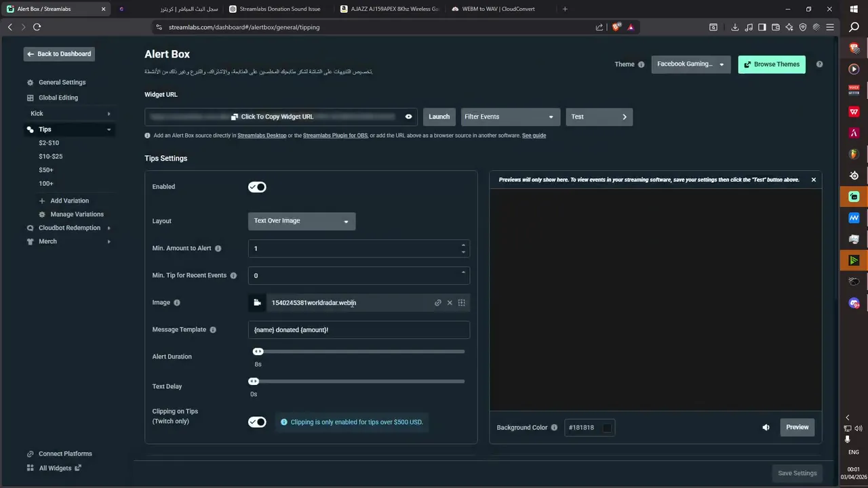Screen dimensions: 868x488
Task: Expand the Cloudbot Redemption arrow
Action: (108, 228)
